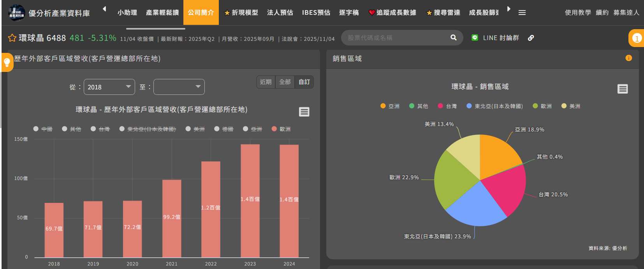Click the orange info icon in 銷售區域 panel

628,58
